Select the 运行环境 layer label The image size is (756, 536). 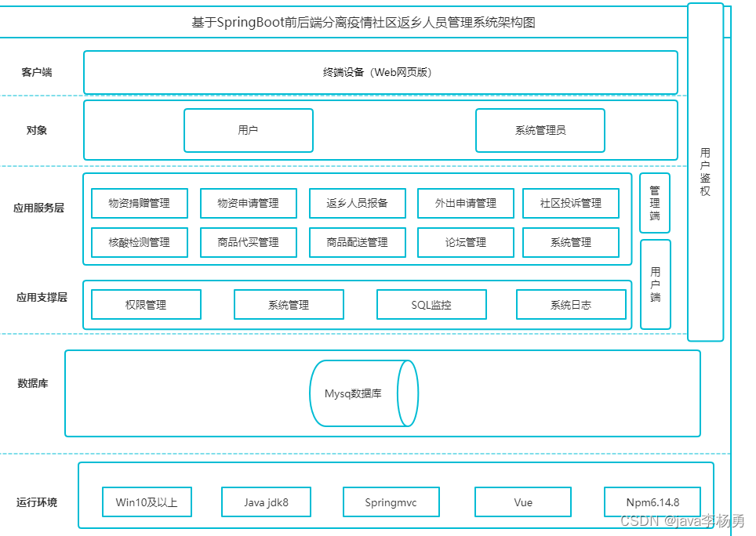point(37,502)
